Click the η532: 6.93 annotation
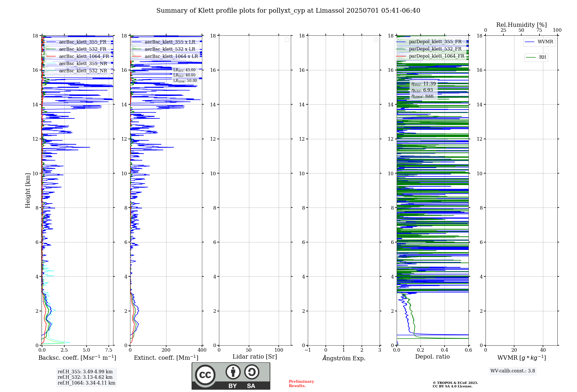Screen dimensions: 577x392 click(422, 90)
